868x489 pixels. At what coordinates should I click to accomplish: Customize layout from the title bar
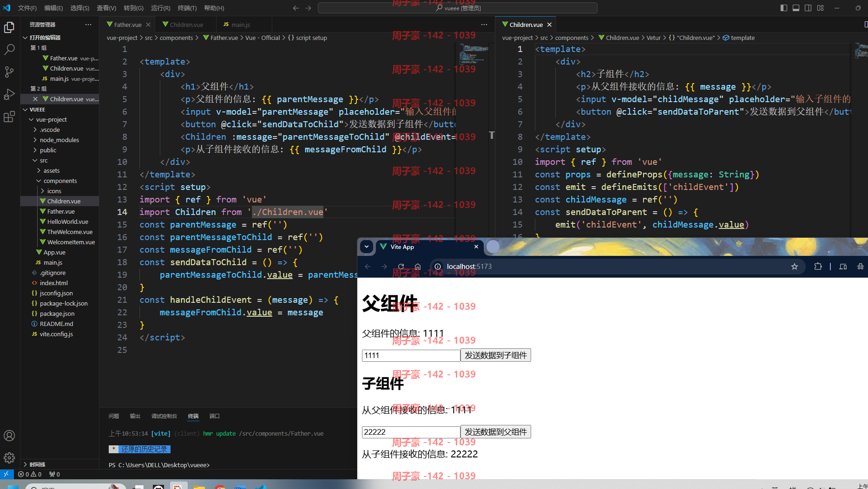point(821,8)
